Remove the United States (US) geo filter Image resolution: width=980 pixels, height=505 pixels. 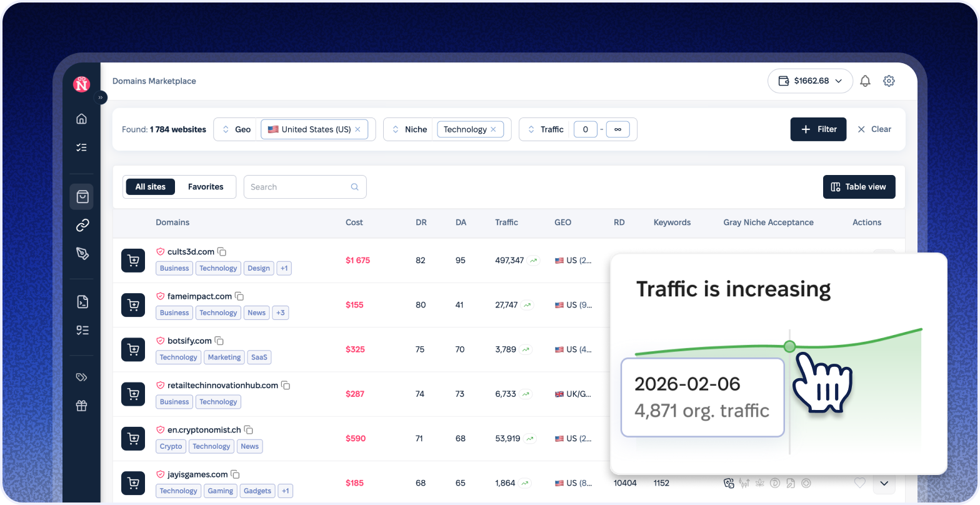[x=357, y=129]
